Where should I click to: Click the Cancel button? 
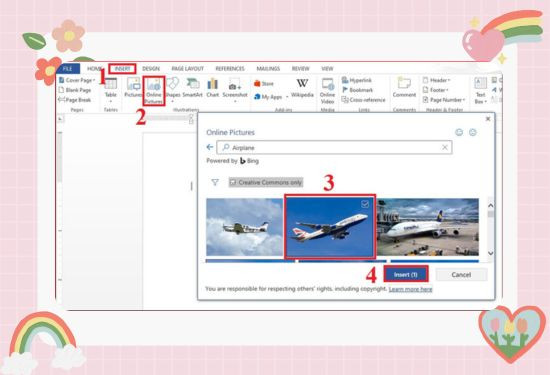pyautogui.click(x=461, y=275)
